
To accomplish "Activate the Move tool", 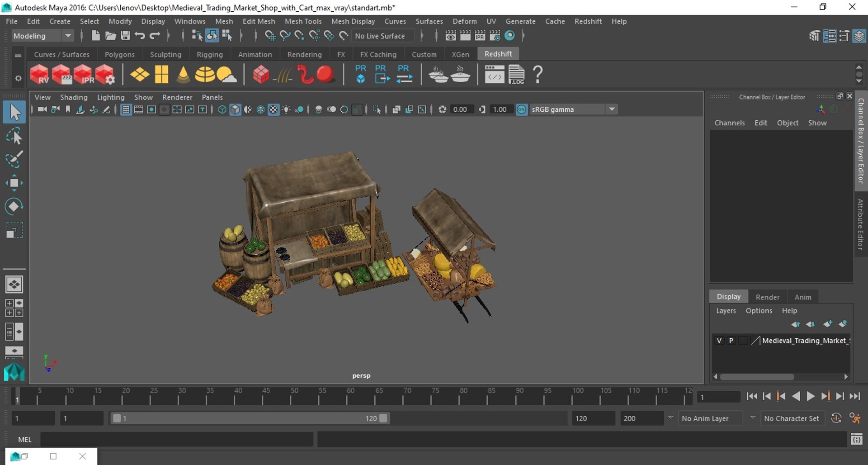I will tap(14, 183).
